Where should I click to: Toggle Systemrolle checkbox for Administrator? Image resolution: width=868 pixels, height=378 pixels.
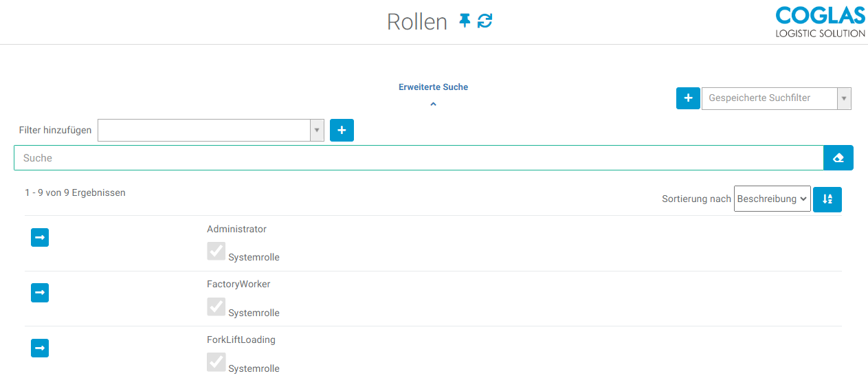216,252
